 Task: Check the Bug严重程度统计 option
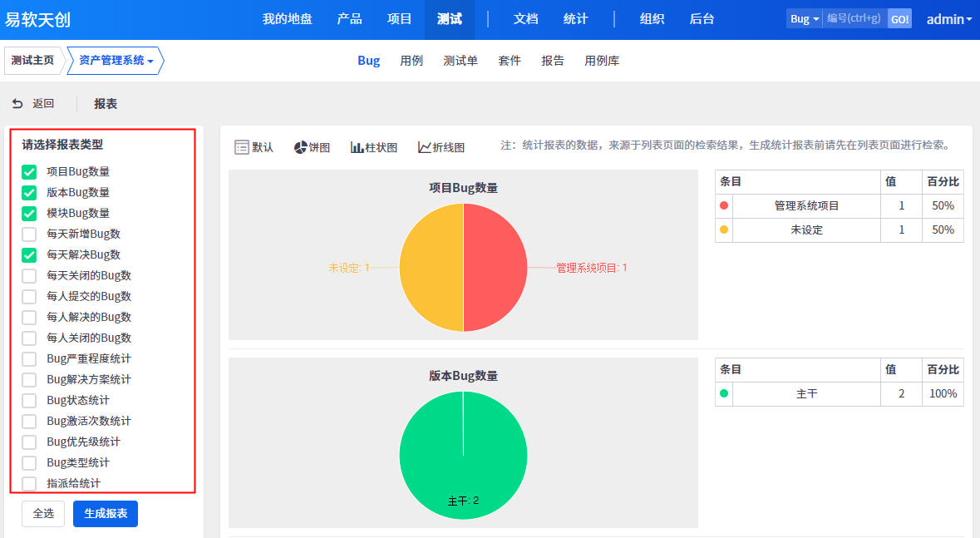coord(29,359)
